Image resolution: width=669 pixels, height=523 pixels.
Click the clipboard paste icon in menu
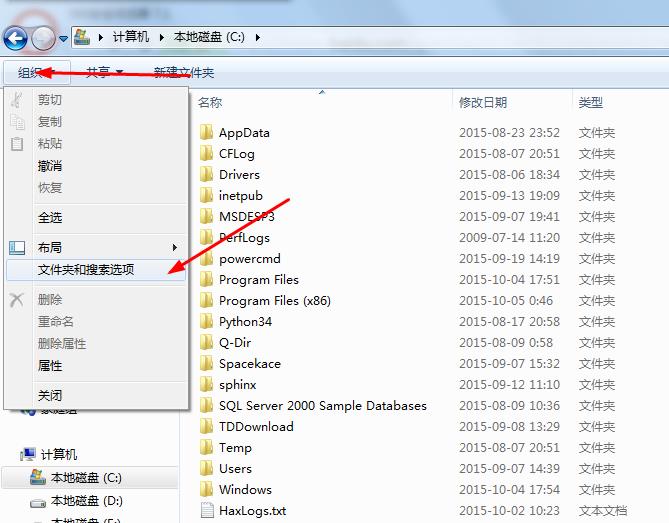tap(17, 144)
